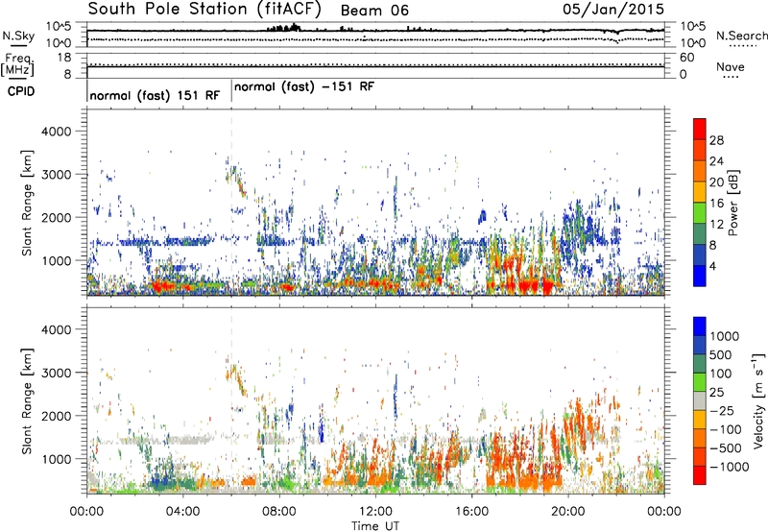
Task: Click the blue bottom segment of Power colorbar
Action: (x=700, y=276)
